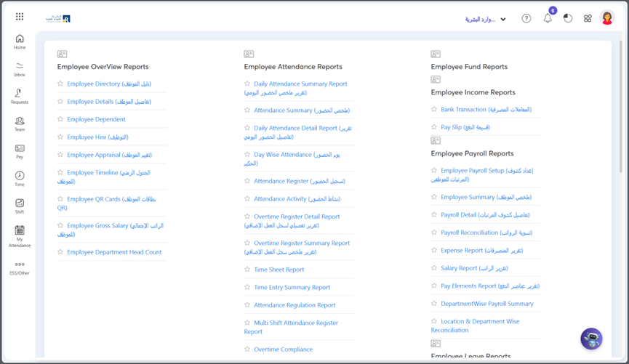This screenshot has width=629, height=364.
Task: Open the Time Sheet Report link
Action: pyautogui.click(x=279, y=270)
